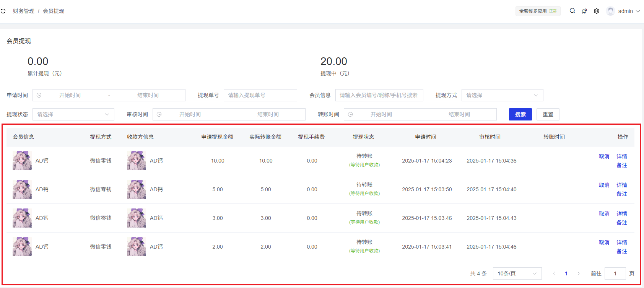Image resolution: width=644 pixels, height=288 pixels.
Task: Click clock icon in 转账时间 date field
Action: pos(350,114)
